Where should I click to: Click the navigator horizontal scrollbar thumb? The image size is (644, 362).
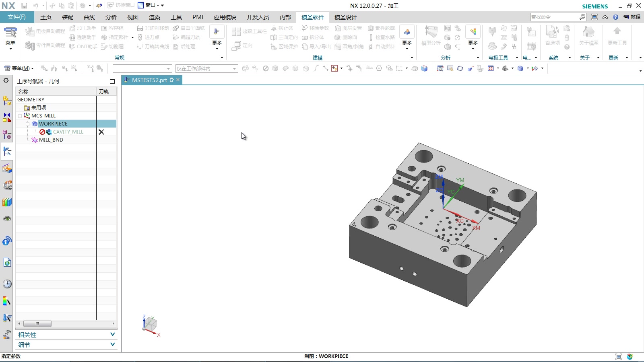(37, 323)
